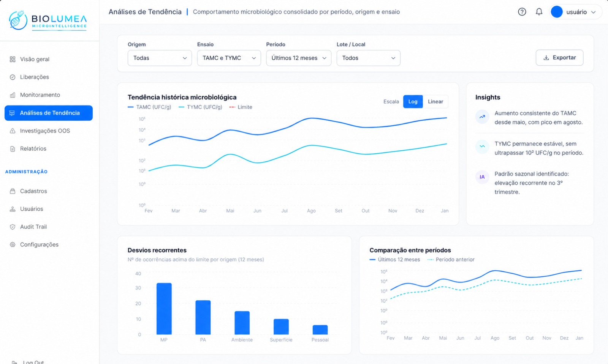Open Liberações page

point(49,77)
